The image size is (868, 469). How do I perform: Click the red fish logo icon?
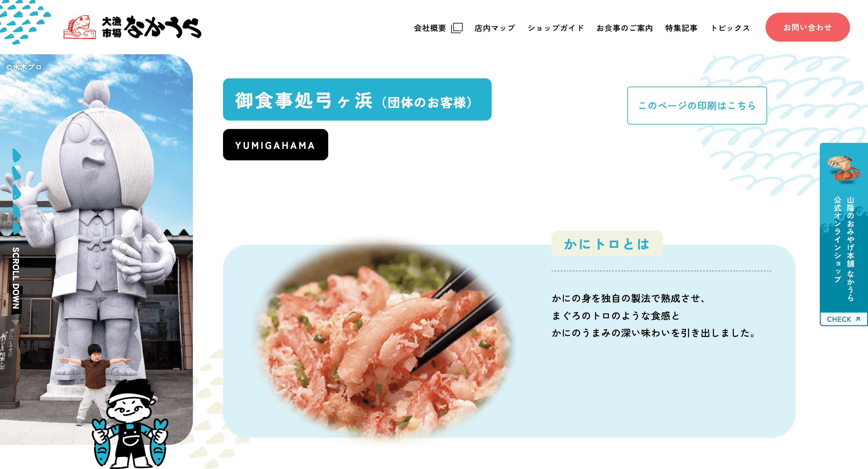click(x=80, y=27)
